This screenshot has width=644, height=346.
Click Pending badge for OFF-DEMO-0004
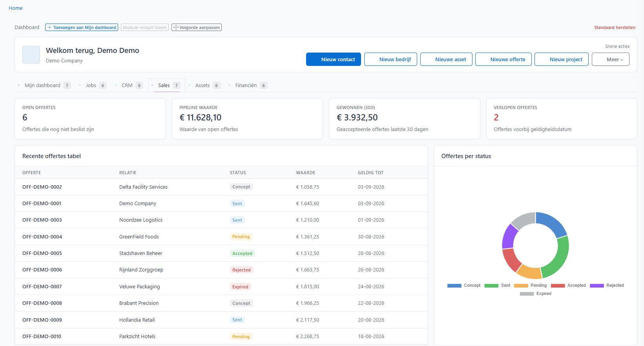pos(241,237)
